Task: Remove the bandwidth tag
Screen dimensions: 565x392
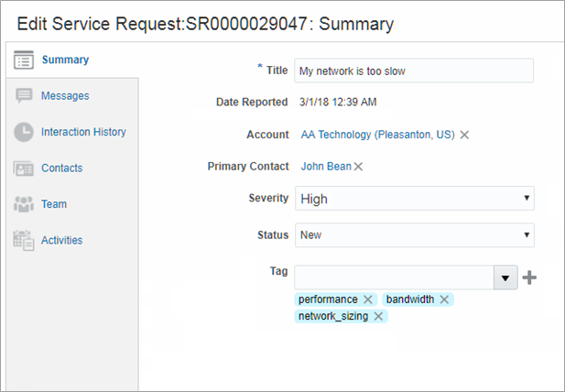Action: (444, 299)
